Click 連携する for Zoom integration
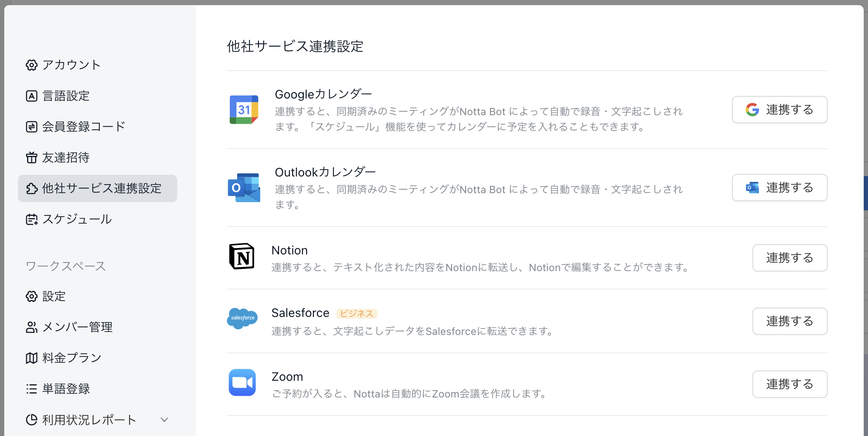The width and height of the screenshot is (868, 436). click(x=790, y=384)
